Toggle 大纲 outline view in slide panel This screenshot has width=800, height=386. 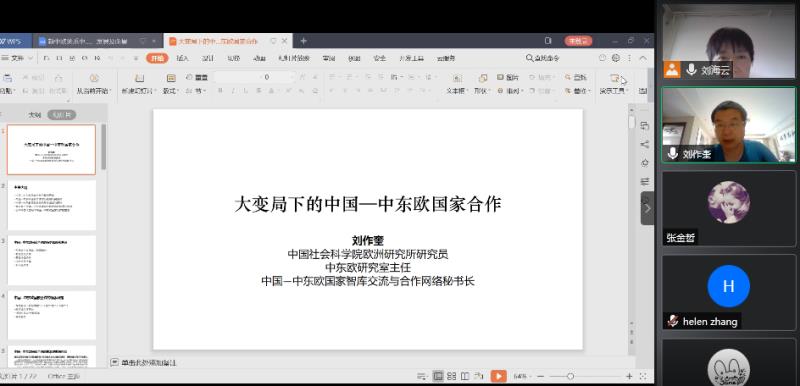[x=34, y=115]
